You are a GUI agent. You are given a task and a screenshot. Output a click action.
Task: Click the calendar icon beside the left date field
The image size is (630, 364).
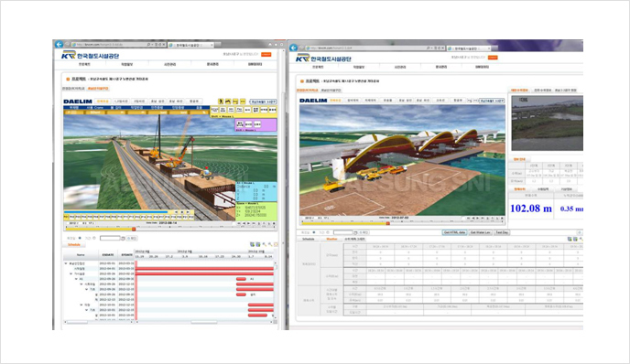pos(124,238)
